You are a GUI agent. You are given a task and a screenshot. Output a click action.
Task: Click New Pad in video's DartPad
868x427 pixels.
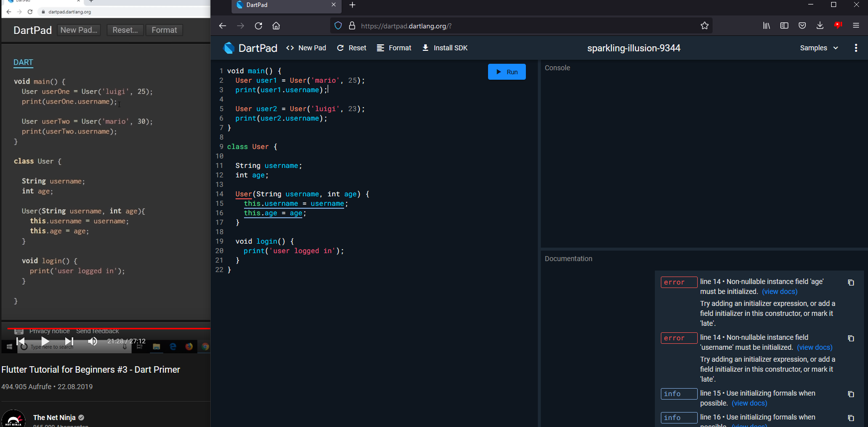(x=79, y=30)
